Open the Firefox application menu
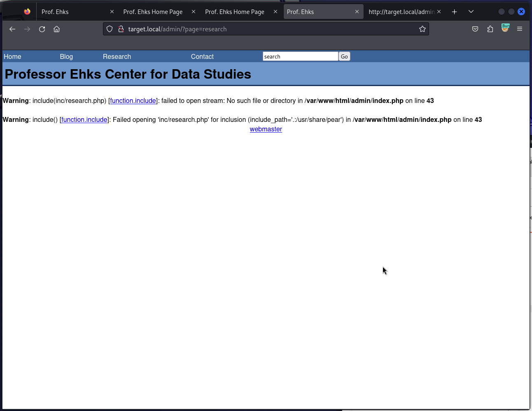This screenshot has height=411, width=532. pyautogui.click(x=520, y=29)
